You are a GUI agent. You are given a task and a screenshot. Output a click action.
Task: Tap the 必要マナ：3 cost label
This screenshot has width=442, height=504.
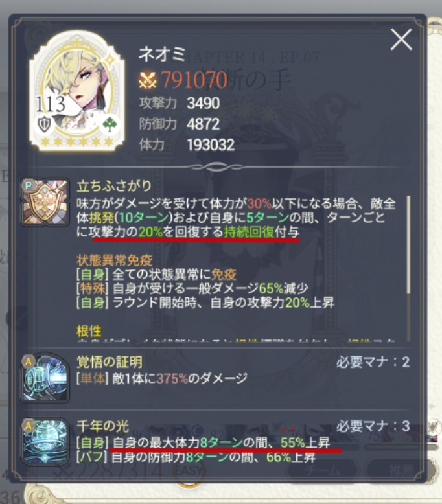(373, 426)
